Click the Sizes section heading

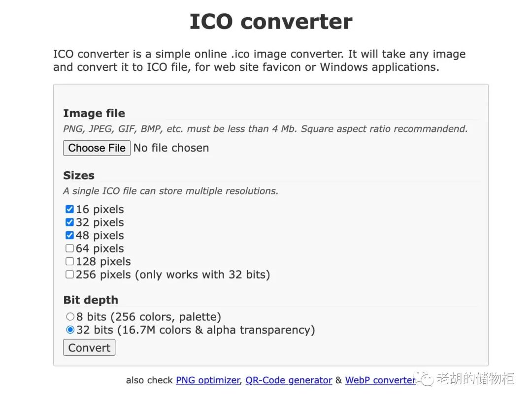tap(79, 175)
